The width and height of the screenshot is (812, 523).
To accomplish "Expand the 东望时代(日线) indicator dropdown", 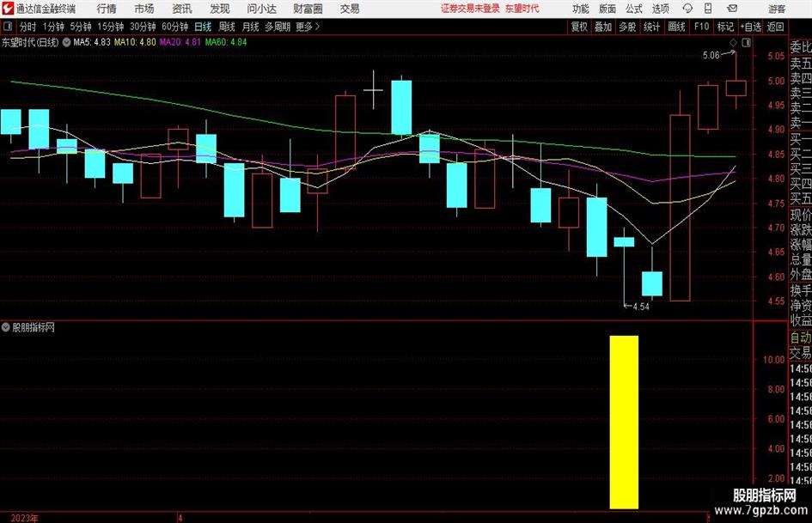I will pos(67,42).
